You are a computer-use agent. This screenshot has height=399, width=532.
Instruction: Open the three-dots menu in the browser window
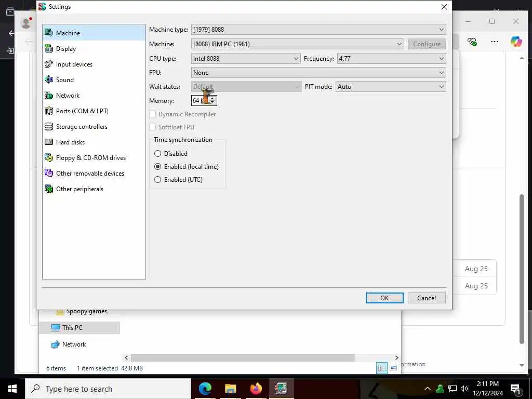click(x=495, y=42)
